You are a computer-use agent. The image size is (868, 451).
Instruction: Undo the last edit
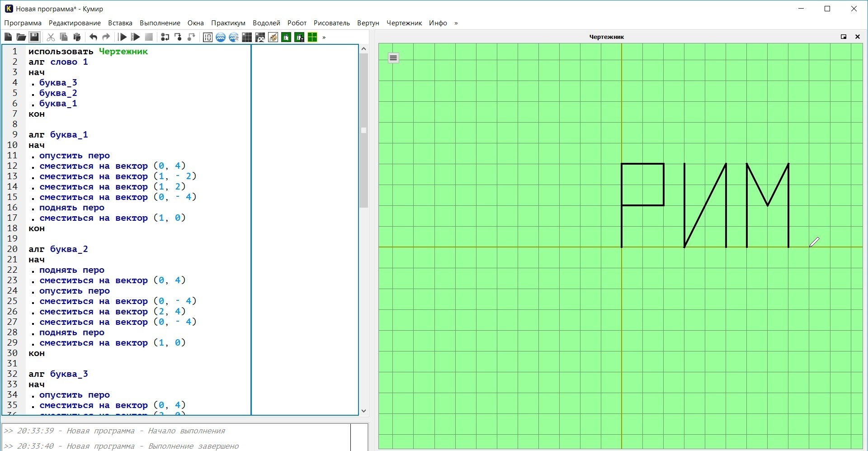click(93, 37)
